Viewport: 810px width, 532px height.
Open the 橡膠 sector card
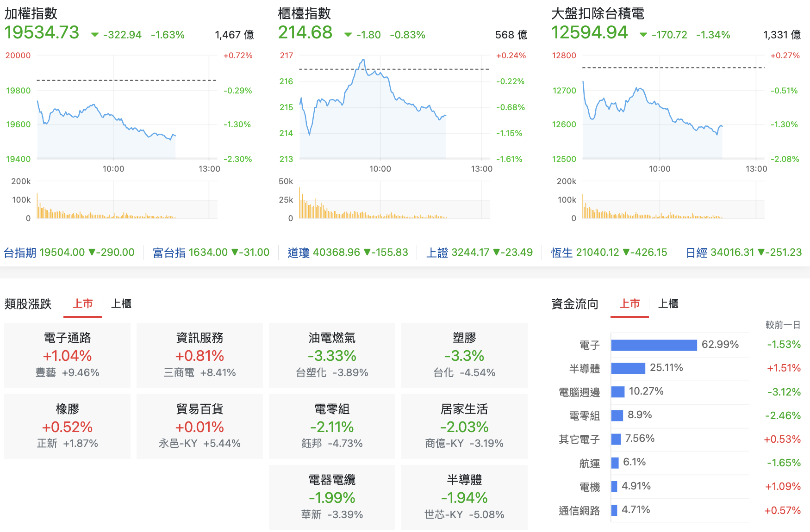click(67, 427)
